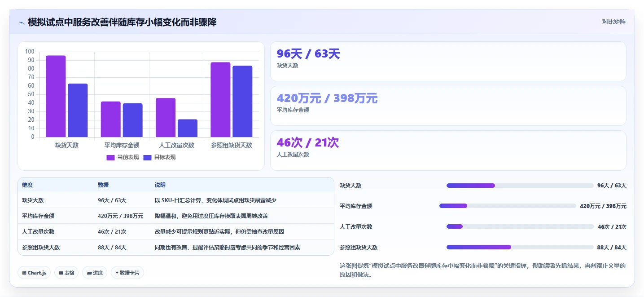Click the 数据卡片 tag chip
The width and height of the screenshot is (644, 297).
tap(127, 273)
